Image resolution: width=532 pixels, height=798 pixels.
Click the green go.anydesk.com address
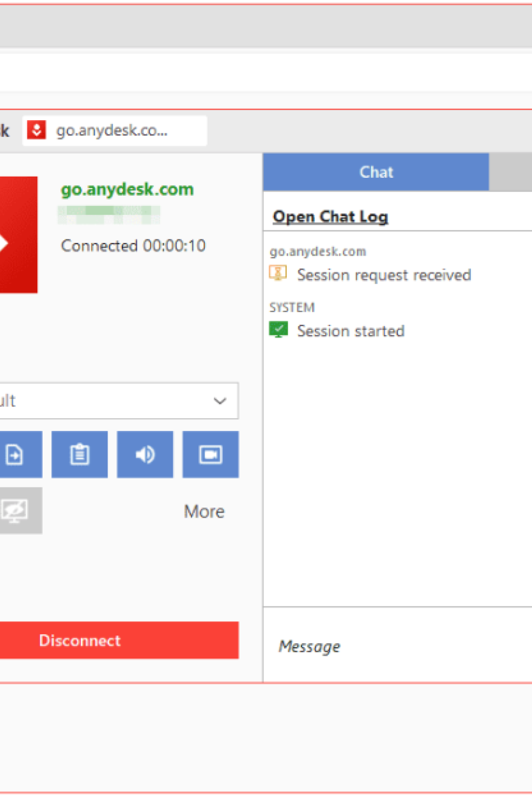[127, 189]
